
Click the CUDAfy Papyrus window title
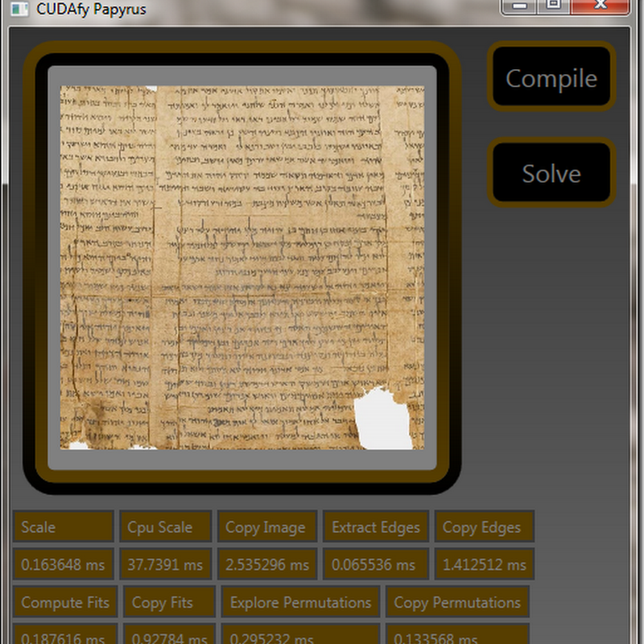click(x=91, y=9)
